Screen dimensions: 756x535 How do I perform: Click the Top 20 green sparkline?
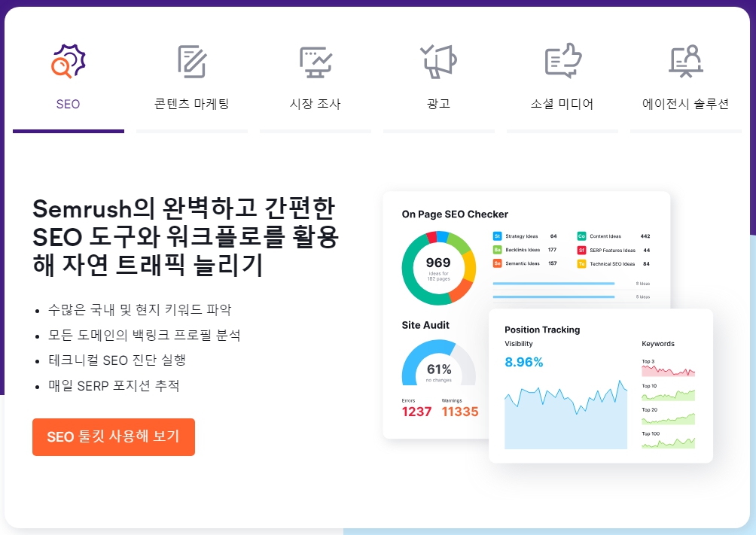pos(668,419)
